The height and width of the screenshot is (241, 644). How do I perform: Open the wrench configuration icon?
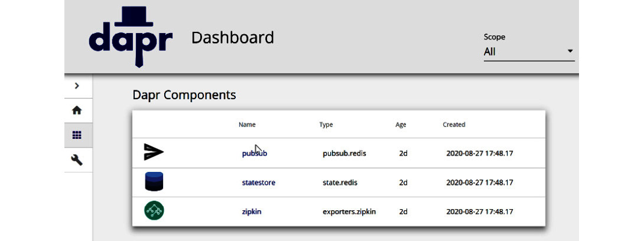(77, 159)
